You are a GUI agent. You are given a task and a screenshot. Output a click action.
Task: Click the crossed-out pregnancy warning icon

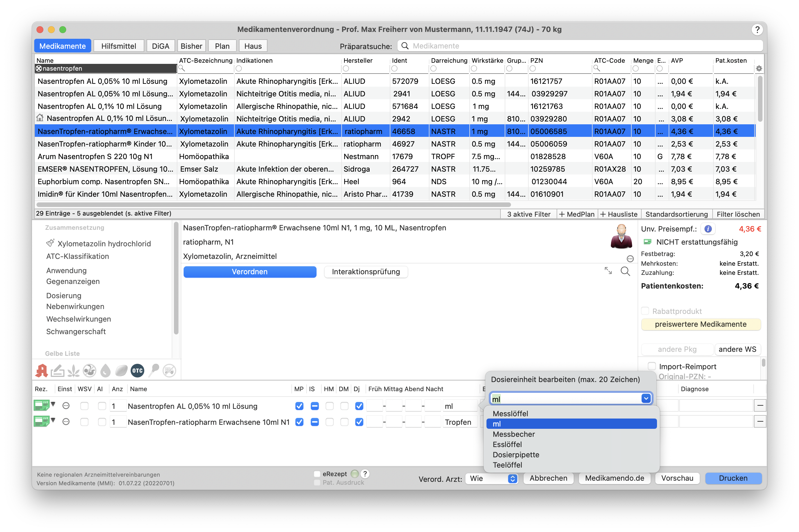pos(90,371)
